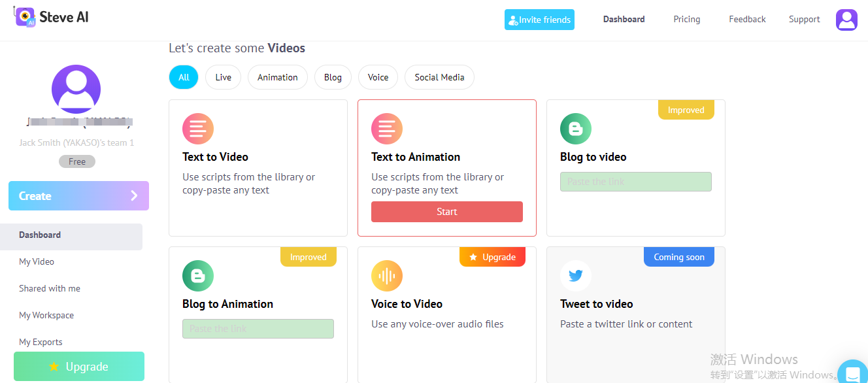Click the large profile picture in the sidebar
868x383 pixels.
pos(76,90)
